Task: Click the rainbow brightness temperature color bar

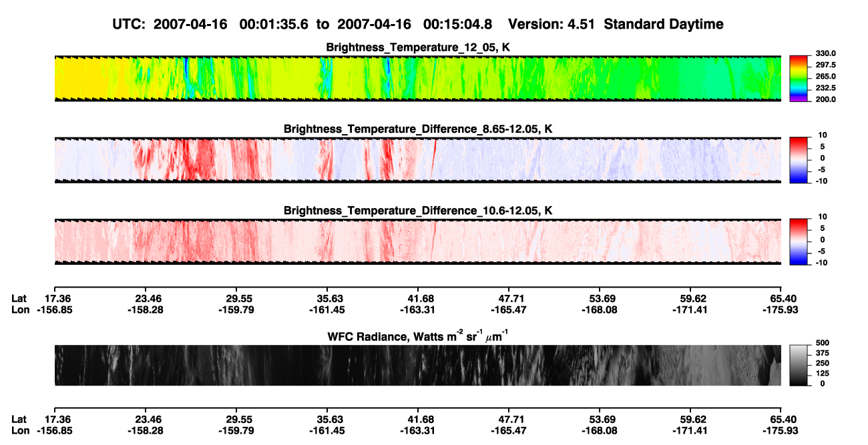Action: click(x=798, y=78)
